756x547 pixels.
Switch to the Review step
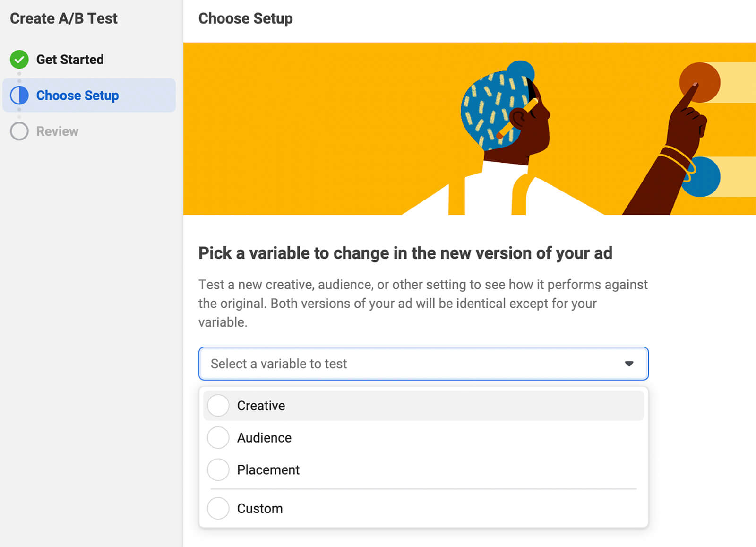57,131
